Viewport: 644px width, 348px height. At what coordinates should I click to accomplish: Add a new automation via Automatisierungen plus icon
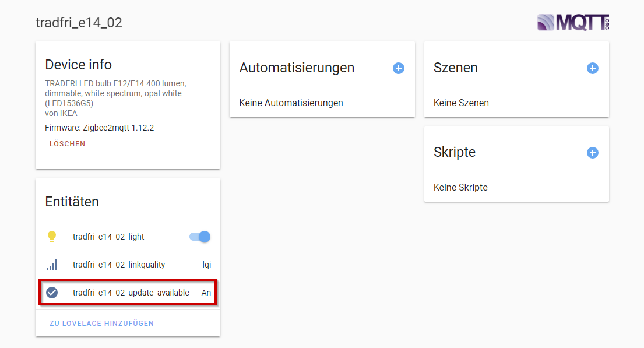click(x=399, y=68)
